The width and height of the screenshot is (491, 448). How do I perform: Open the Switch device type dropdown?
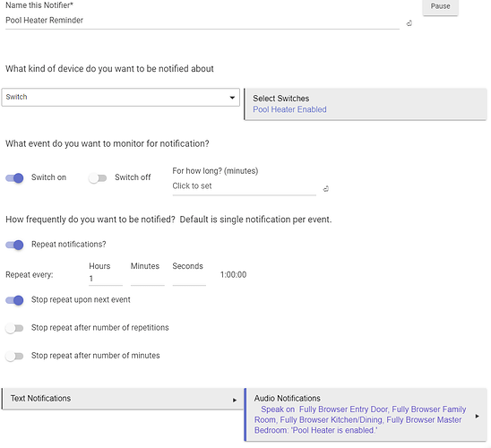coord(121,97)
